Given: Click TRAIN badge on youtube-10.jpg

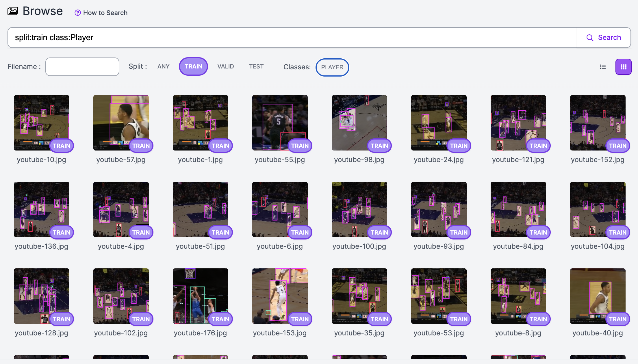Looking at the screenshot, I should (62, 146).
